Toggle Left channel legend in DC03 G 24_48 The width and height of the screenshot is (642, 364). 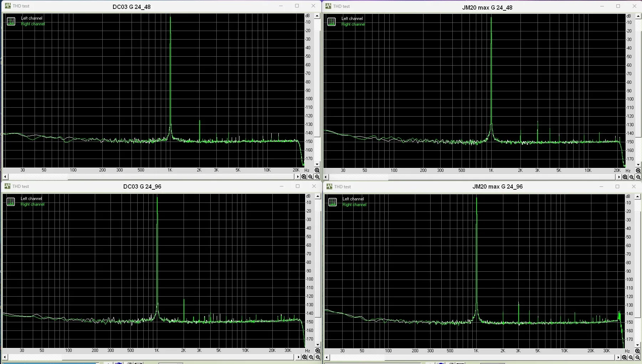tap(32, 18)
